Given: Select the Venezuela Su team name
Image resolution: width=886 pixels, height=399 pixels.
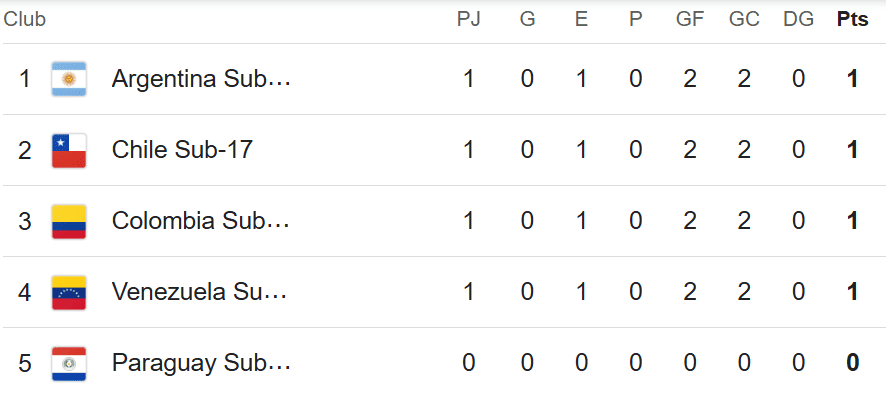Looking at the screenshot, I should coord(199,292).
